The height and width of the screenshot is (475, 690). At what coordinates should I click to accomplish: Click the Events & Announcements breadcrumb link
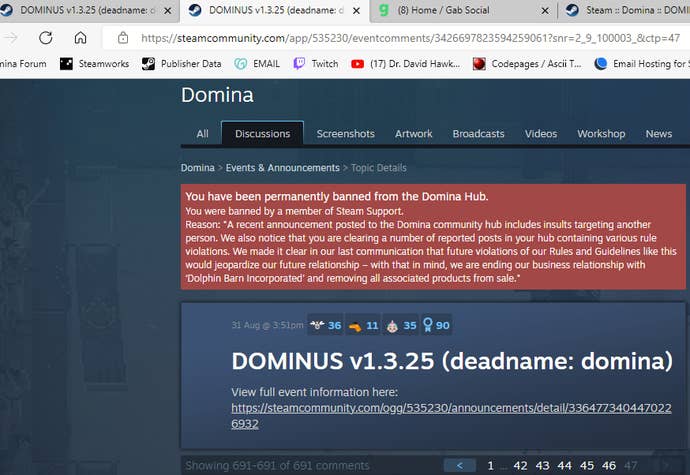click(282, 168)
